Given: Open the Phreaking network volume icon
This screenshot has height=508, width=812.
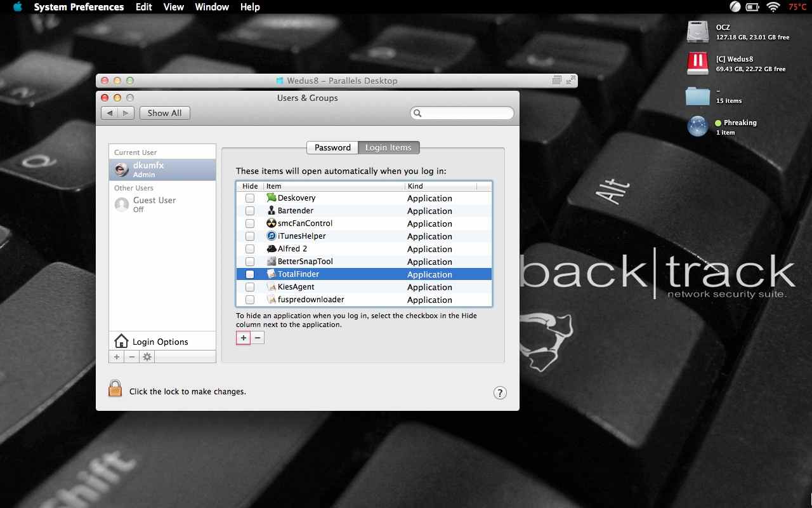Looking at the screenshot, I should coord(698,126).
